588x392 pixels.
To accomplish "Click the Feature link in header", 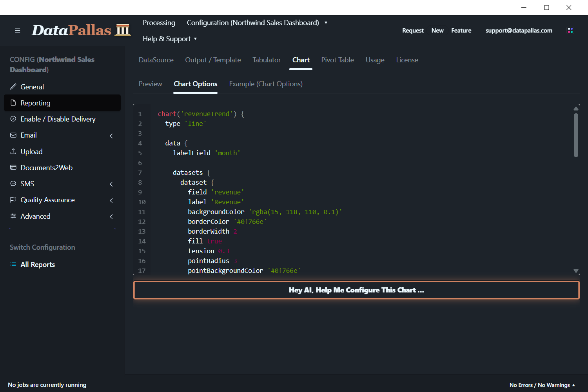I will click(x=461, y=31).
